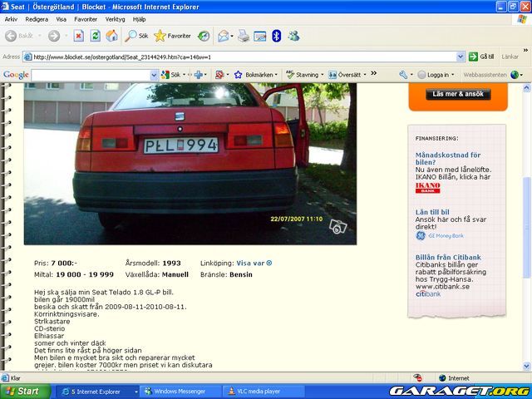Viewport: 532px width, 399px height.
Task: Open the History icon
Action: [204, 36]
